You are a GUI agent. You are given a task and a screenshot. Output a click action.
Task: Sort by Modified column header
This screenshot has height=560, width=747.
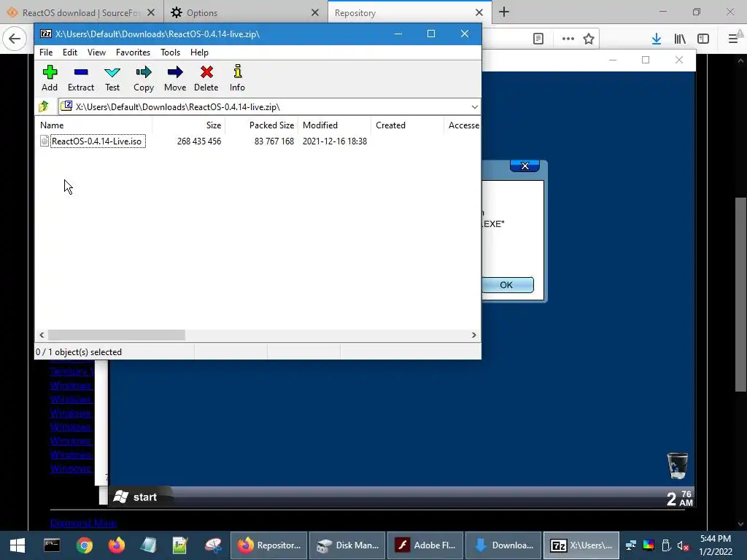click(334, 125)
